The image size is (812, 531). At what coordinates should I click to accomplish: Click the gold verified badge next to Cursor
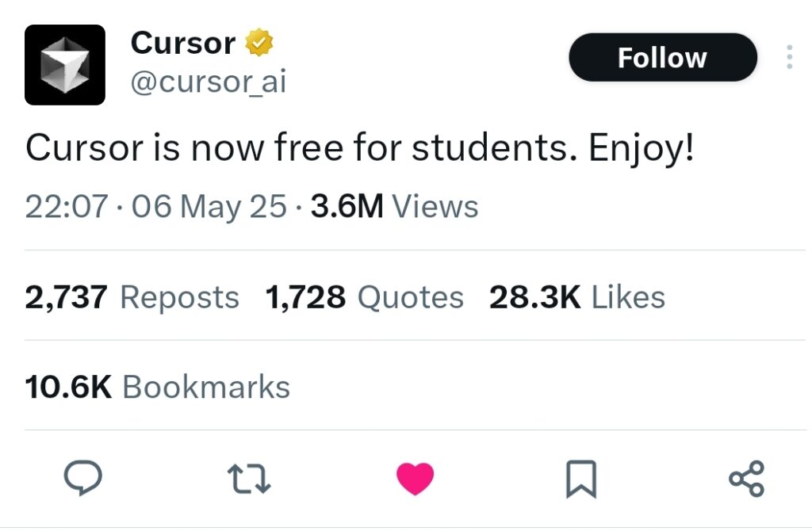pos(259,44)
